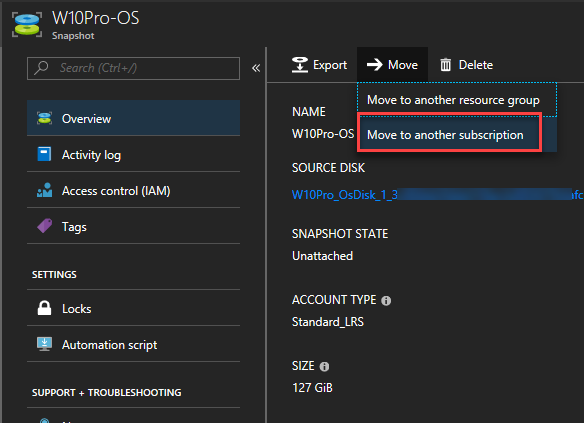Viewport: 584px width, 423px height.
Task: Click the Automation script monitor icon
Action: click(x=44, y=344)
